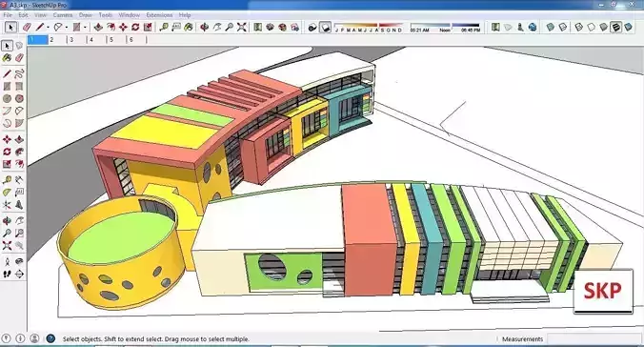
Task: Switch to scene tab 6
Action: click(x=136, y=40)
